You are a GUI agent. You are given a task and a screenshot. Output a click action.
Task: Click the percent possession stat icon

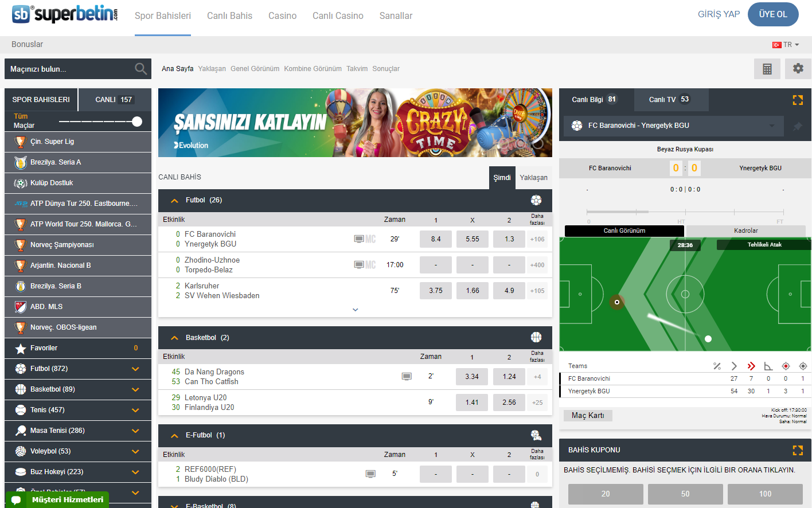click(717, 366)
